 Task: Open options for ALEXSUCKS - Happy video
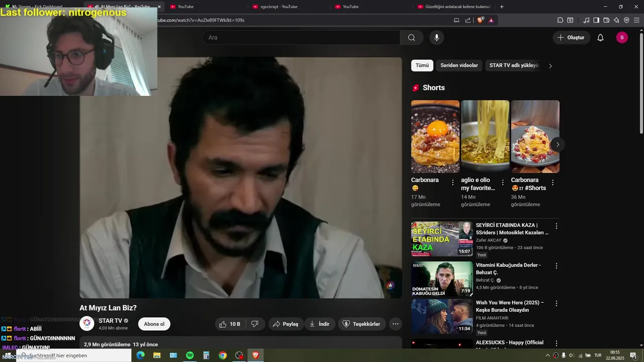(x=556, y=343)
